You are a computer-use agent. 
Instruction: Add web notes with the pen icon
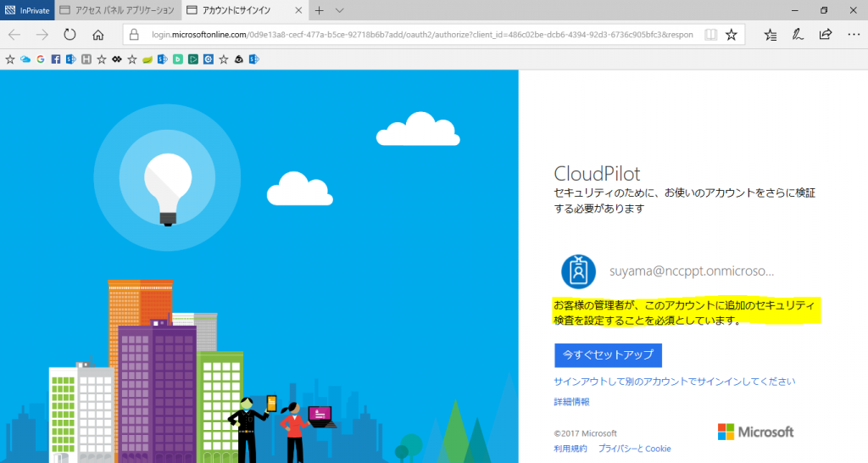tap(798, 35)
